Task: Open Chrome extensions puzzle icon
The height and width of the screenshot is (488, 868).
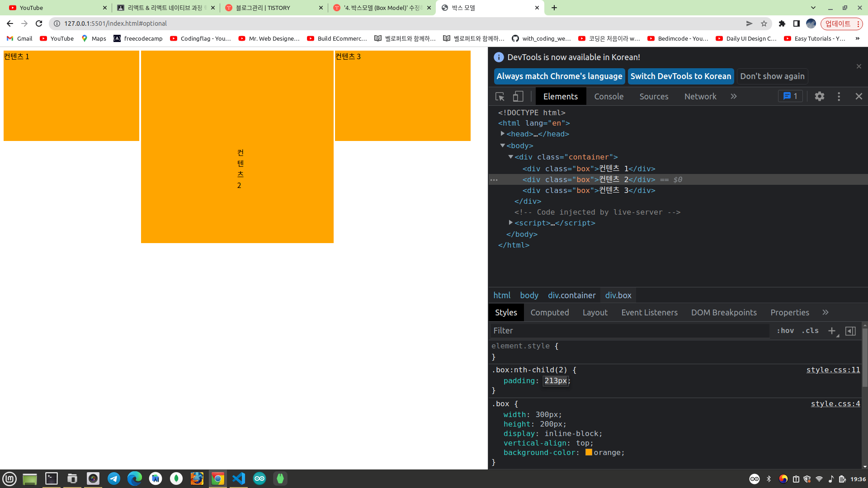Action: (782, 23)
